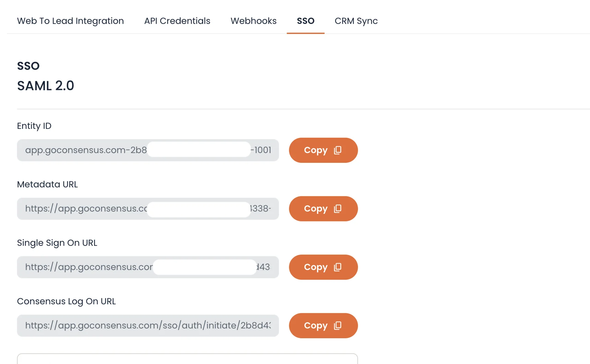590x364 pixels.
Task: Click the Consensus Log On URL label
Action: [66, 301]
